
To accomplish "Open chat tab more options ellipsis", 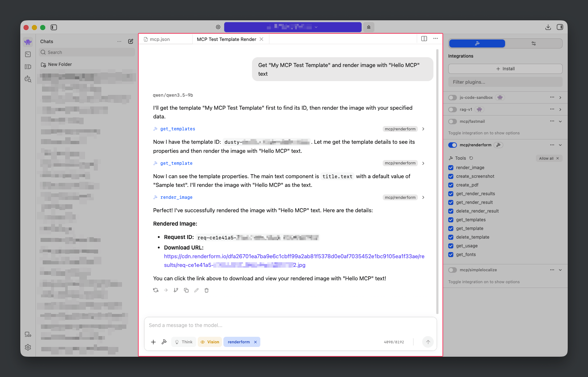I will click(x=436, y=39).
